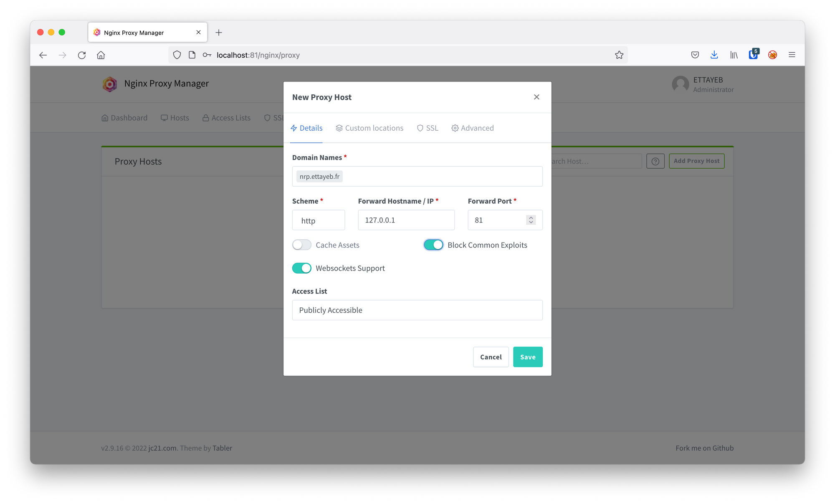Click the Nginx Proxy Manager logo icon

(x=110, y=84)
